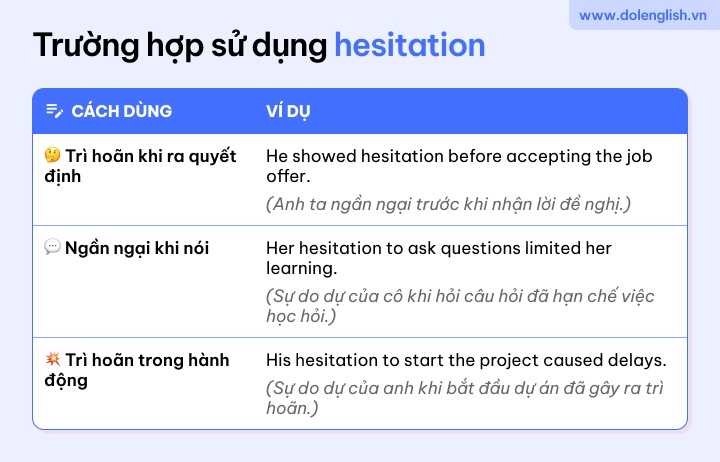This screenshot has width=720, height=462.
Task: Select the cell Trì hoãn trong hành động
Action: 137,370
